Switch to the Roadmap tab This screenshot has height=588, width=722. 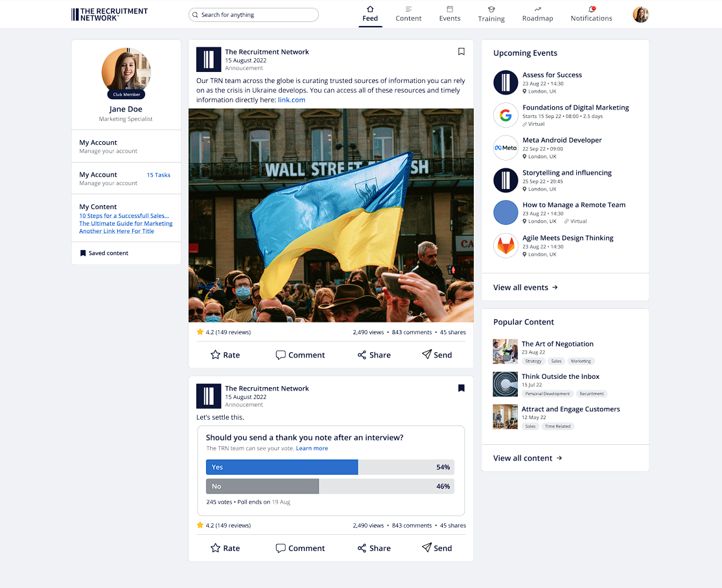pos(537,14)
